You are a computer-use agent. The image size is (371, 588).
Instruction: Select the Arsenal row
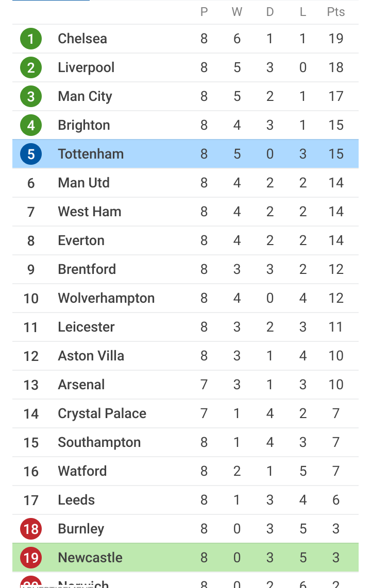(x=185, y=385)
